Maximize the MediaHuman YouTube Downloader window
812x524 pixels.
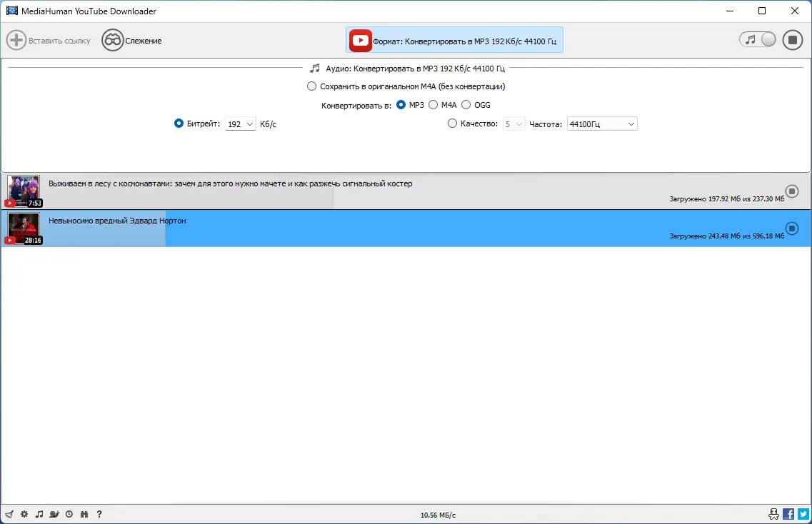coord(762,11)
